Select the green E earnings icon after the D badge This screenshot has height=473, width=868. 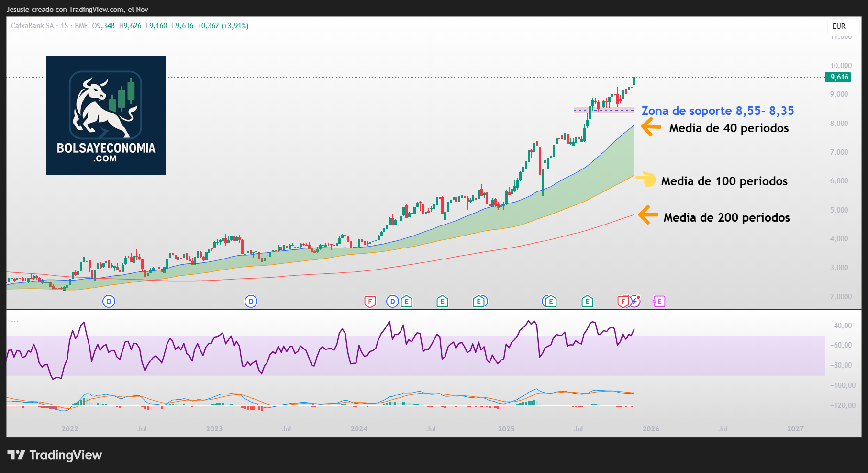[x=406, y=302]
